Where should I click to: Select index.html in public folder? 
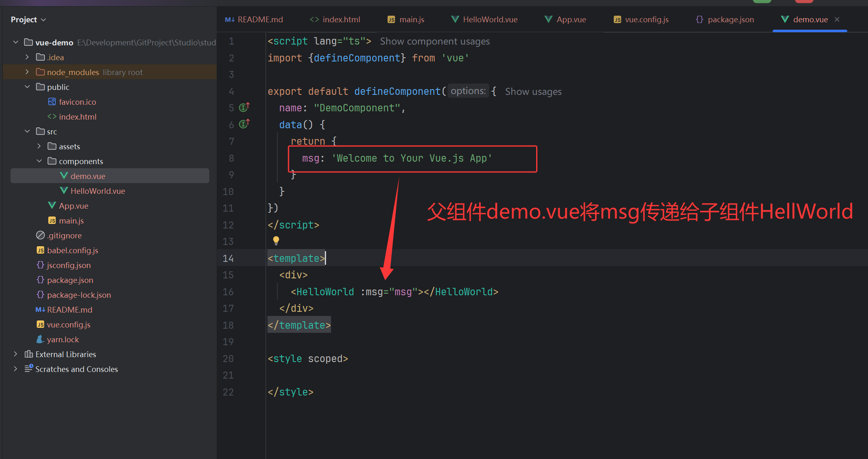coord(78,117)
